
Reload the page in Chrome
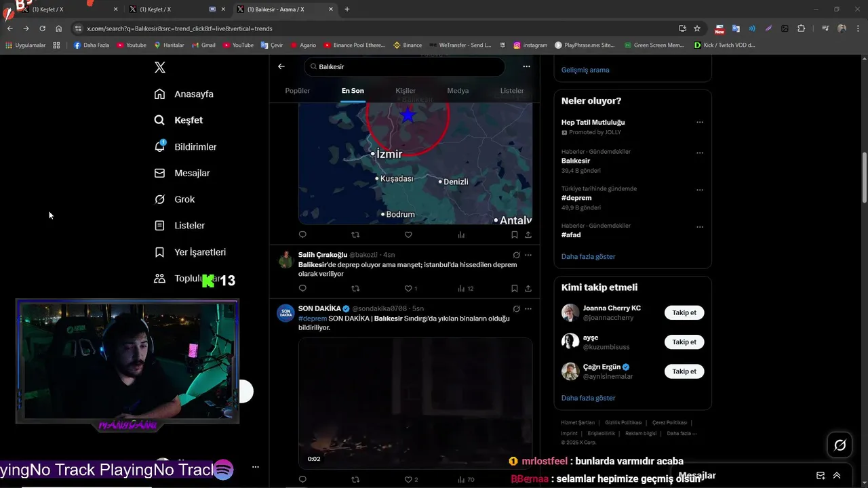pos(42,28)
